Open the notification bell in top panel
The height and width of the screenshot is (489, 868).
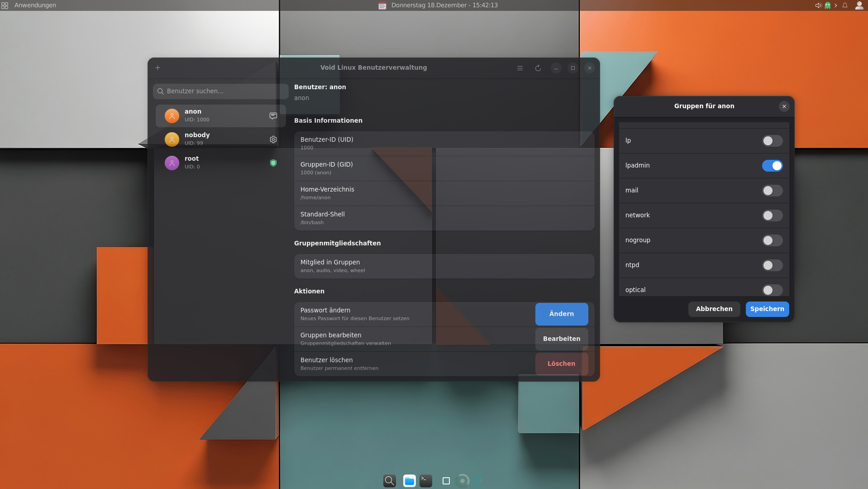[x=845, y=5]
